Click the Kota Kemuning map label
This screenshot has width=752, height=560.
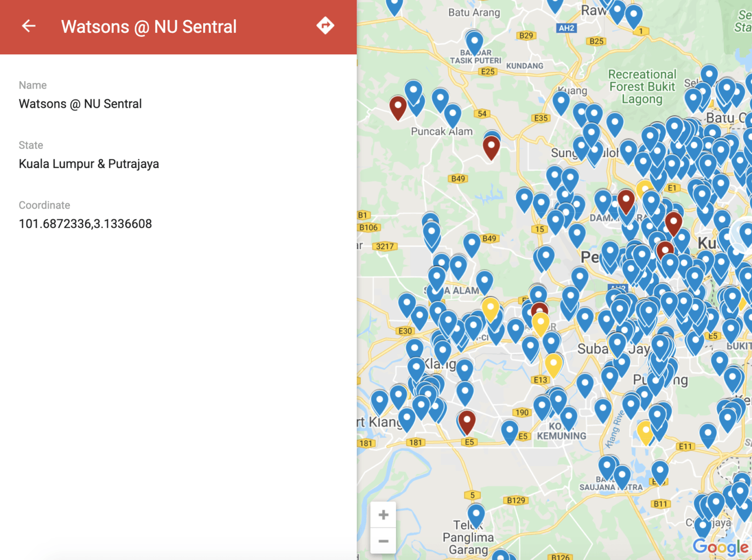(x=561, y=431)
